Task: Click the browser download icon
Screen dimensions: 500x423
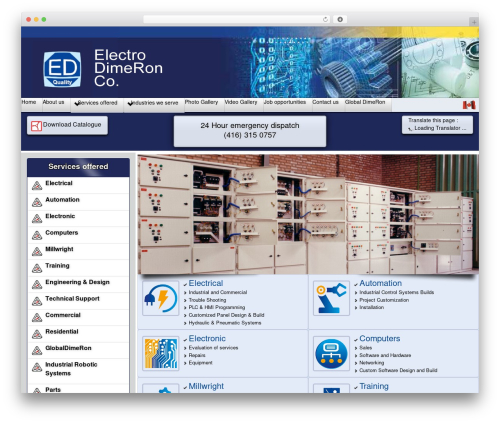Action: coord(340,20)
